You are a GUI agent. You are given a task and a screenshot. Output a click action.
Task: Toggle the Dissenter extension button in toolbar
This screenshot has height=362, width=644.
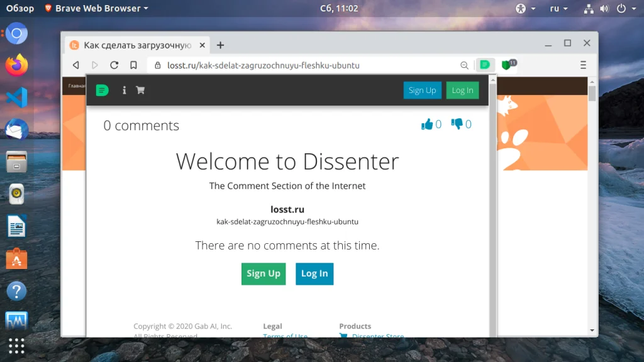click(x=485, y=65)
